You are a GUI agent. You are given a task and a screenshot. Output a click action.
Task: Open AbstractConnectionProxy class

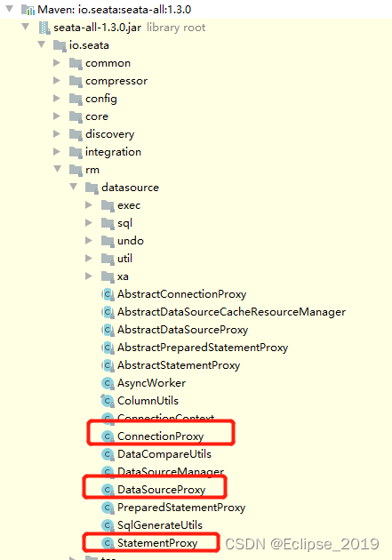pyautogui.click(x=181, y=294)
